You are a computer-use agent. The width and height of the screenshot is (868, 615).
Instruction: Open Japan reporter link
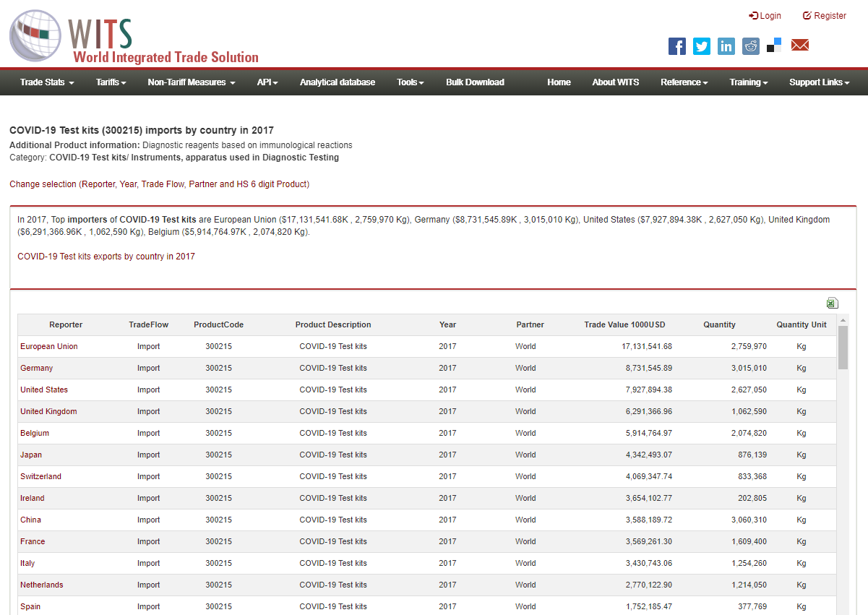tap(31, 455)
